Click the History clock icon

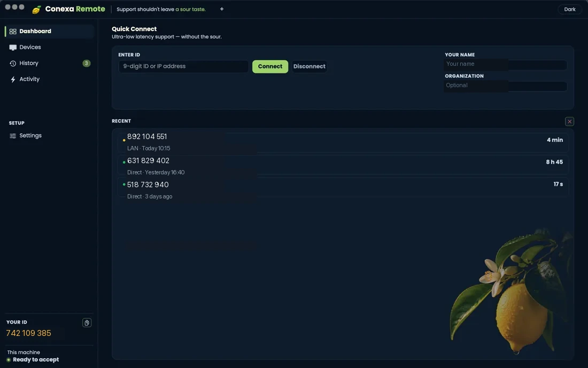tap(13, 64)
